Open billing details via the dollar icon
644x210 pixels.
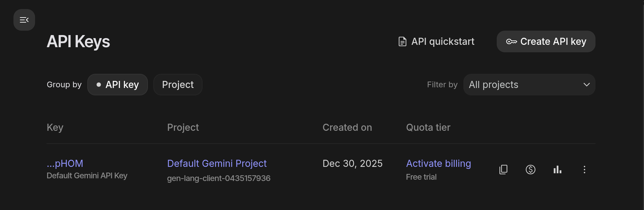[x=530, y=170]
